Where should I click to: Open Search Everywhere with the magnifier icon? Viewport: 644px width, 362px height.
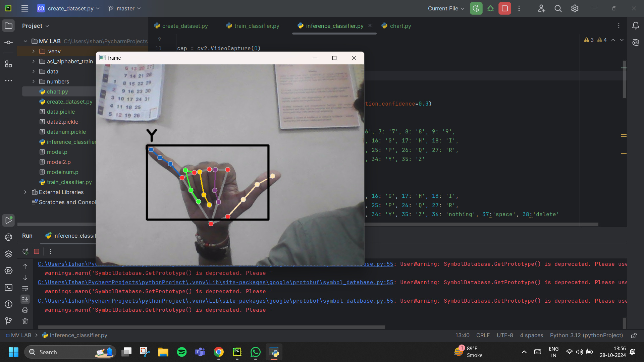point(558,8)
